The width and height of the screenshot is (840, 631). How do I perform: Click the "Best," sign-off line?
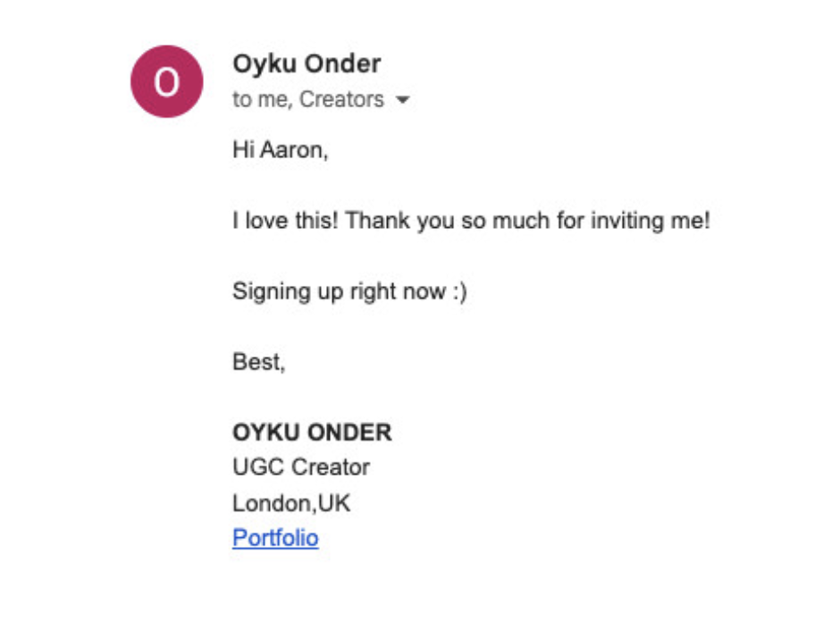point(259,362)
